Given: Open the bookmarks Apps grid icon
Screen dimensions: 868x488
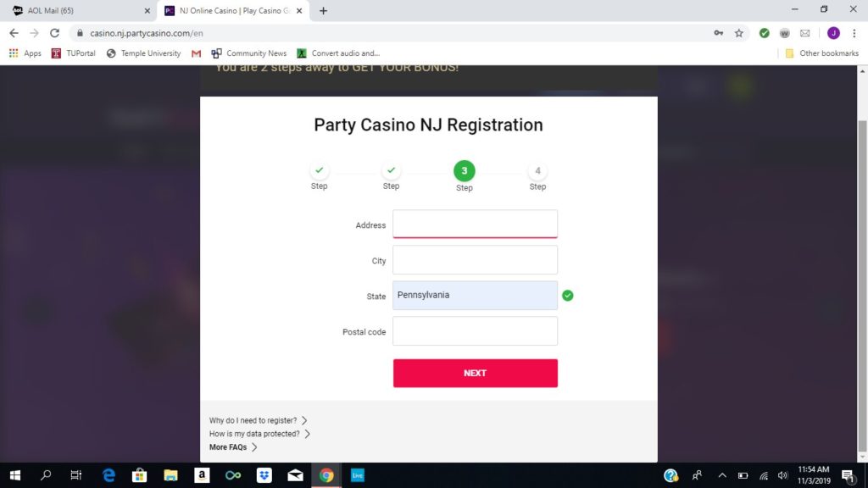Looking at the screenshot, I should tap(14, 53).
